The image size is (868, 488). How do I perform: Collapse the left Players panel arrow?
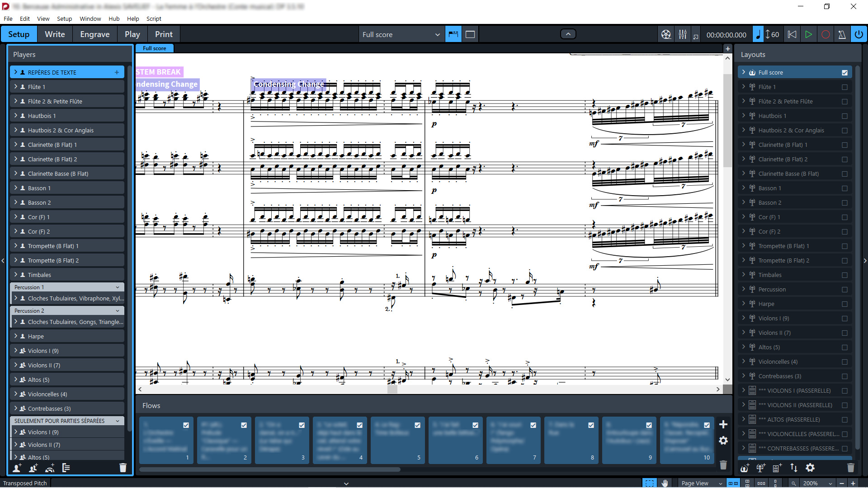pyautogui.click(x=3, y=261)
